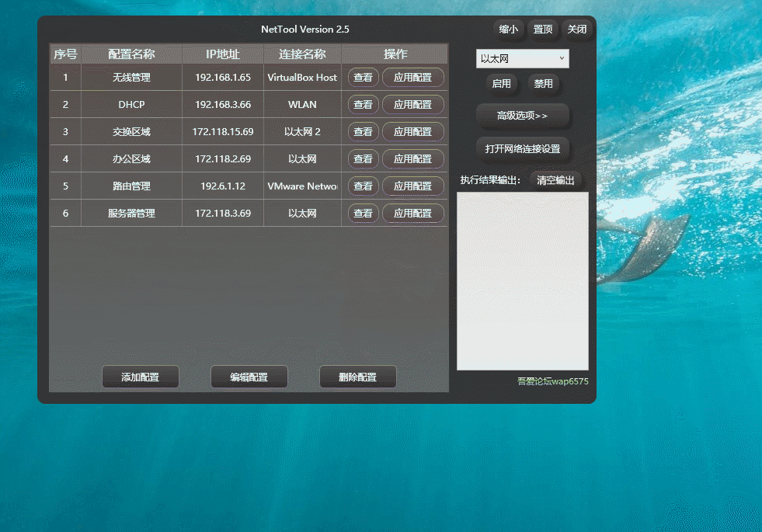Click 打开网络连接设置 button
Viewport: 762px width, 532px height.
(x=523, y=148)
